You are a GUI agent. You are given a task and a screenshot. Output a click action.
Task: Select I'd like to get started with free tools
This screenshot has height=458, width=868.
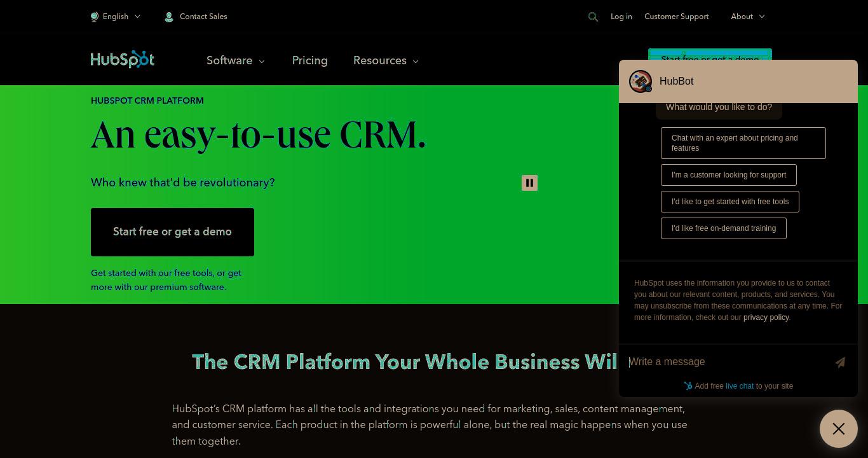[729, 202]
